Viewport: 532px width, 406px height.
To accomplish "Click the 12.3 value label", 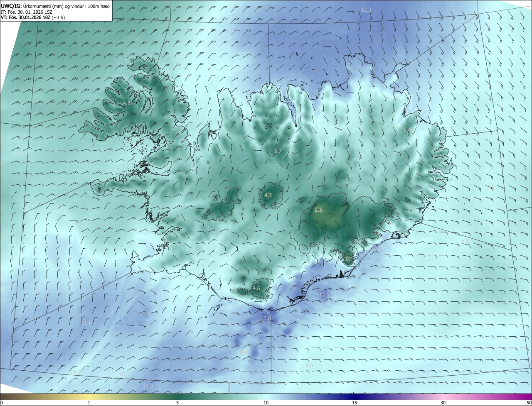I will click(x=366, y=10).
